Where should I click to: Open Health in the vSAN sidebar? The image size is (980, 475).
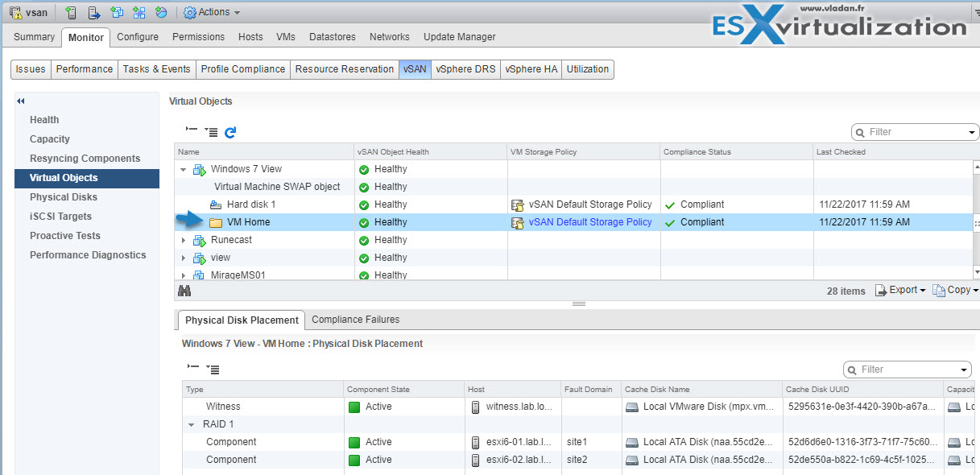[44, 120]
